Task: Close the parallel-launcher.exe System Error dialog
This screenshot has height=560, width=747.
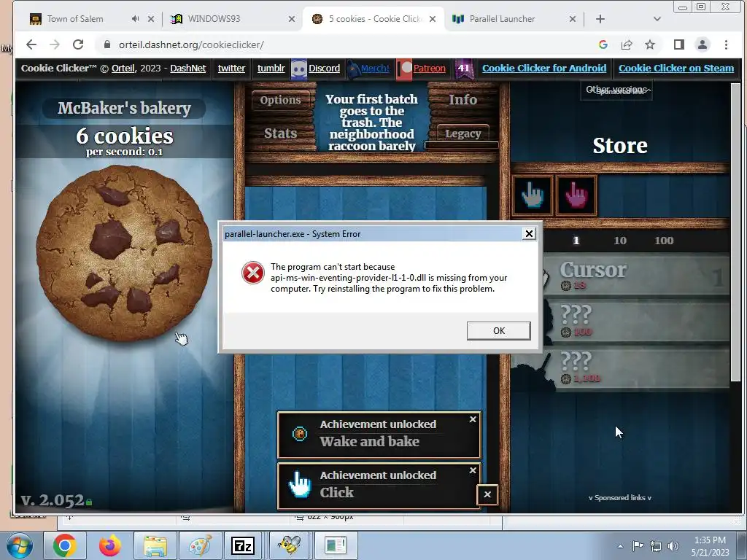Action: (529, 233)
